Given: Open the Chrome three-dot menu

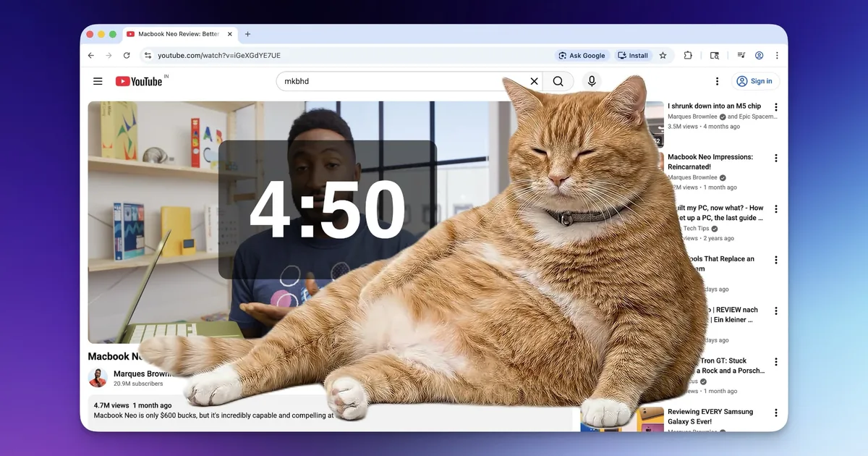Looking at the screenshot, I should 777,56.
